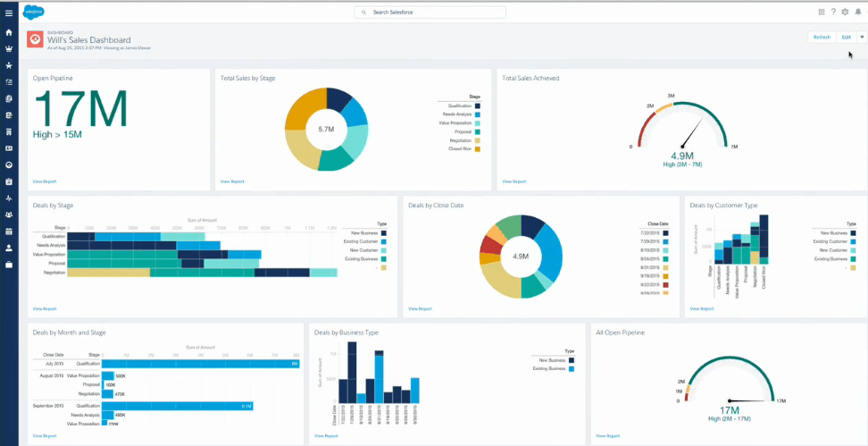Click the search magnifier icon
This screenshot has height=446, width=868.
tap(363, 13)
